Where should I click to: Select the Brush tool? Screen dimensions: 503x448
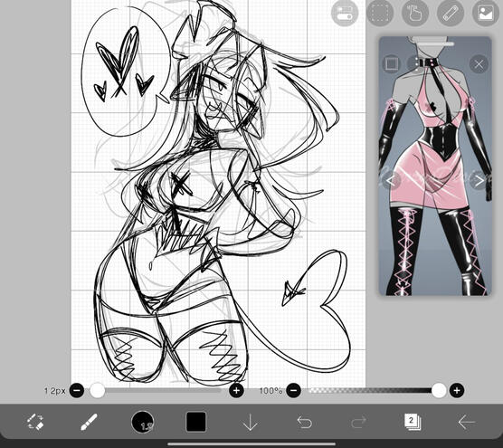click(89, 422)
